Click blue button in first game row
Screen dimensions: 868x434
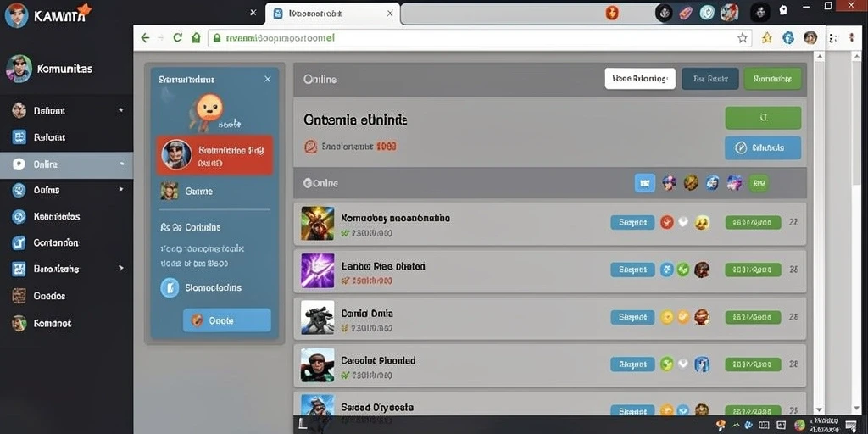pyautogui.click(x=632, y=223)
